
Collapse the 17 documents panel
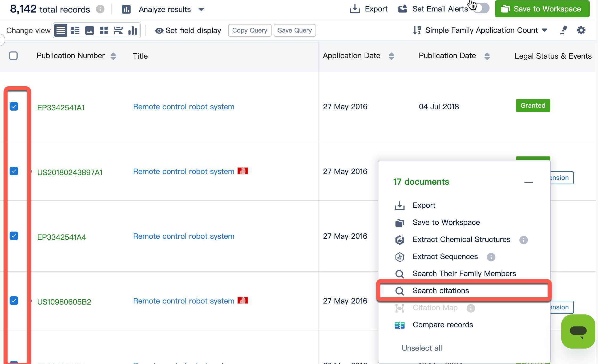(528, 183)
